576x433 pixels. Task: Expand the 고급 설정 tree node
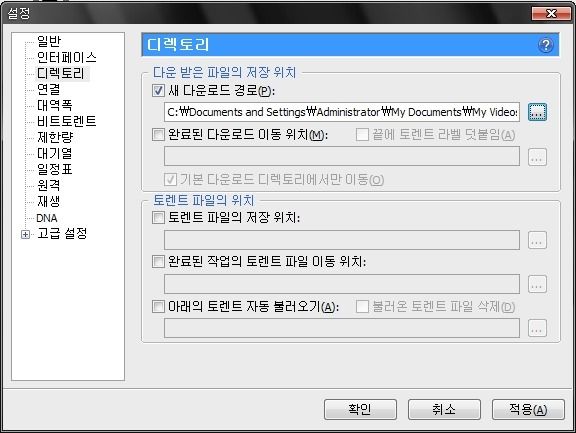[x=25, y=234]
